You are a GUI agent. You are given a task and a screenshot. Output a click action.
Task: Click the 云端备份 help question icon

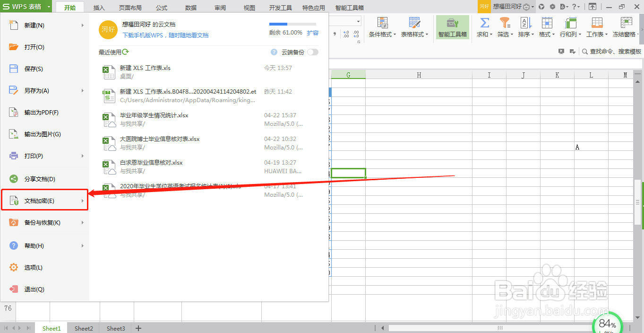[274, 52]
